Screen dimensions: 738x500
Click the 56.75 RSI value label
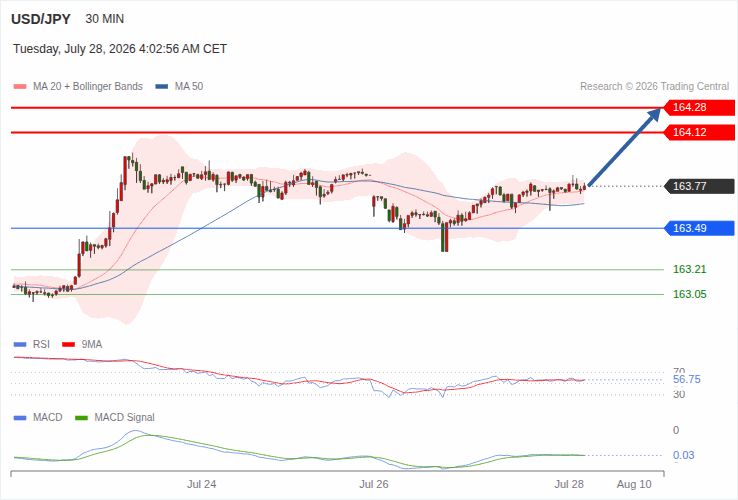[687, 379]
